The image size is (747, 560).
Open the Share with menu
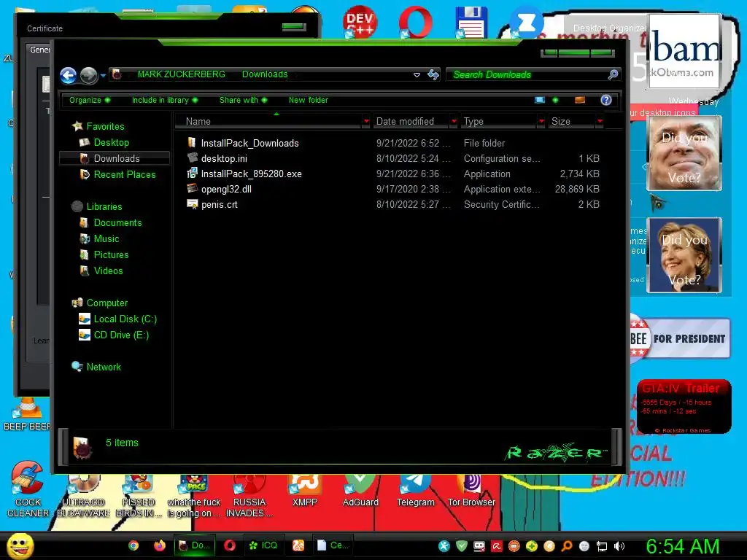tap(243, 100)
